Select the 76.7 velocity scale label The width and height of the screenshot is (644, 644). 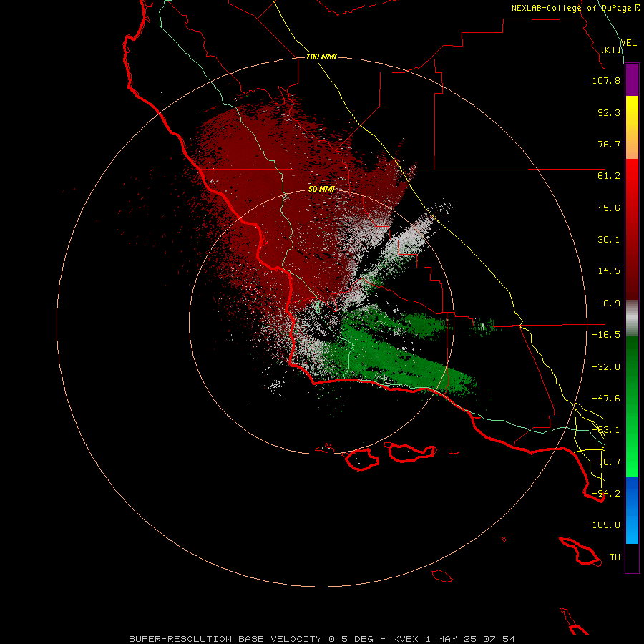coord(609,144)
